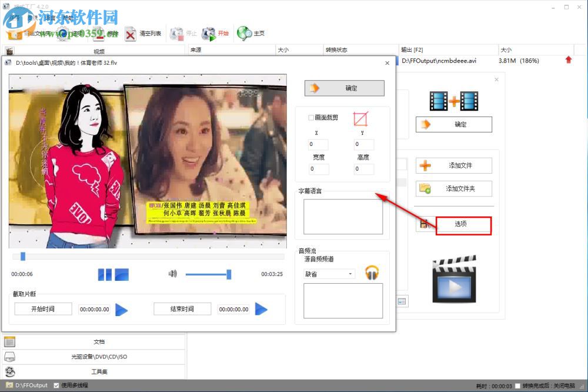Stop the video preview playback

(122, 274)
